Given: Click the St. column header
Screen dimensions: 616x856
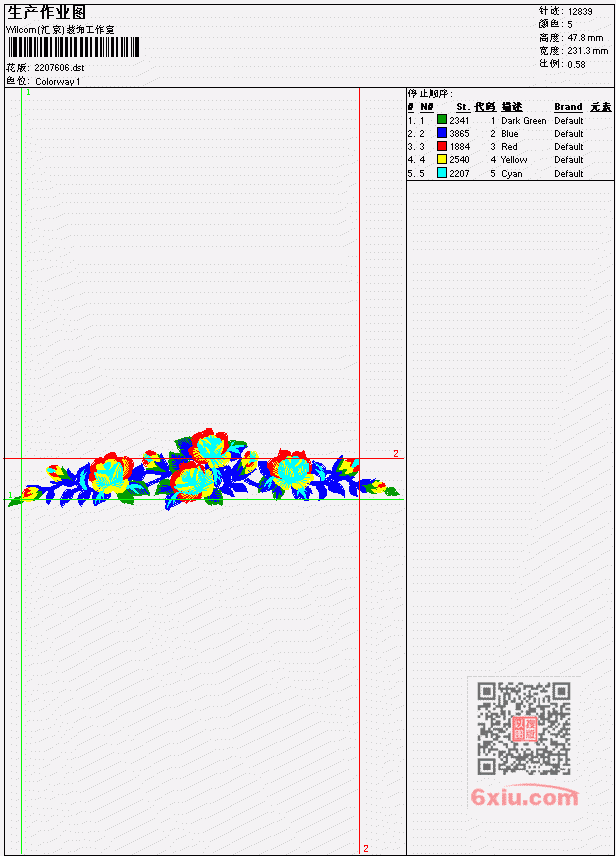Looking at the screenshot, I should 463,107.
